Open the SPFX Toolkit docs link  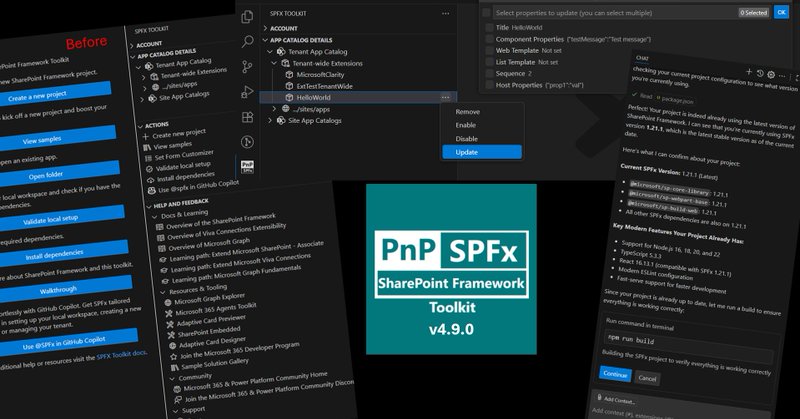[121, 354]
